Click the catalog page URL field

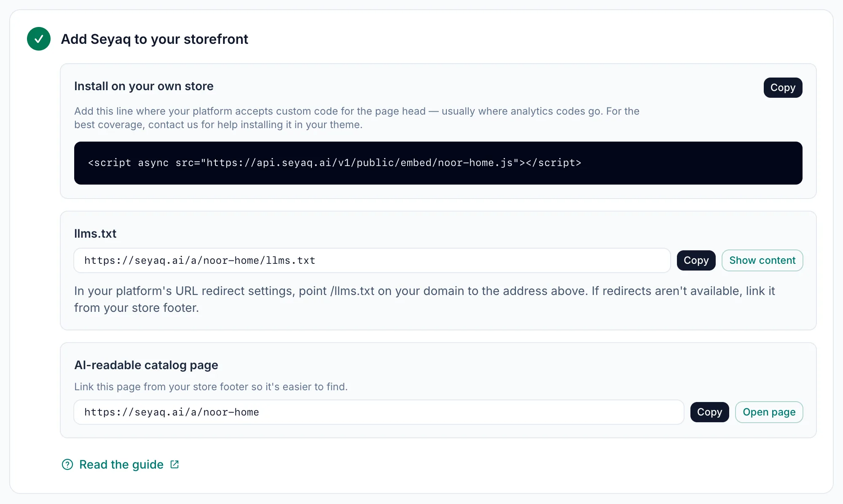[379, 412]
